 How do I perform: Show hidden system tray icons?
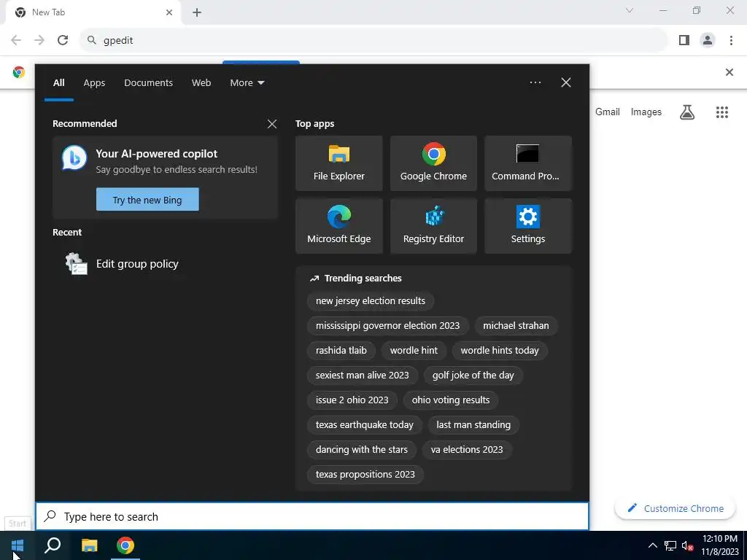click(x=653, y=545)
